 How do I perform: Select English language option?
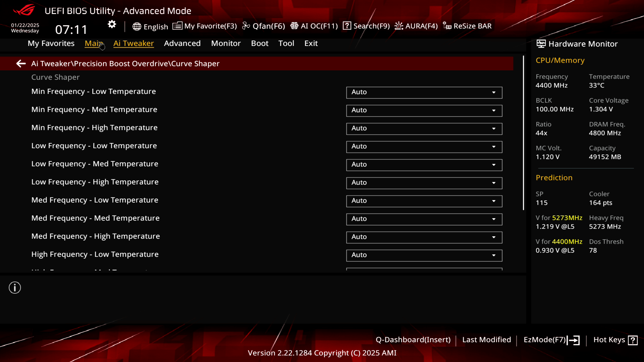click(x=151, y=26)
